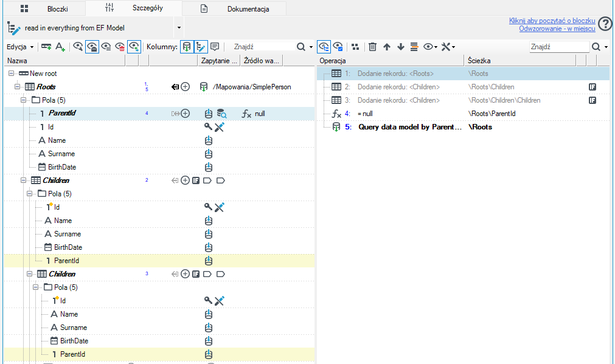
Task: Click the add field icon next to Edycja
Action: point(46,47)
